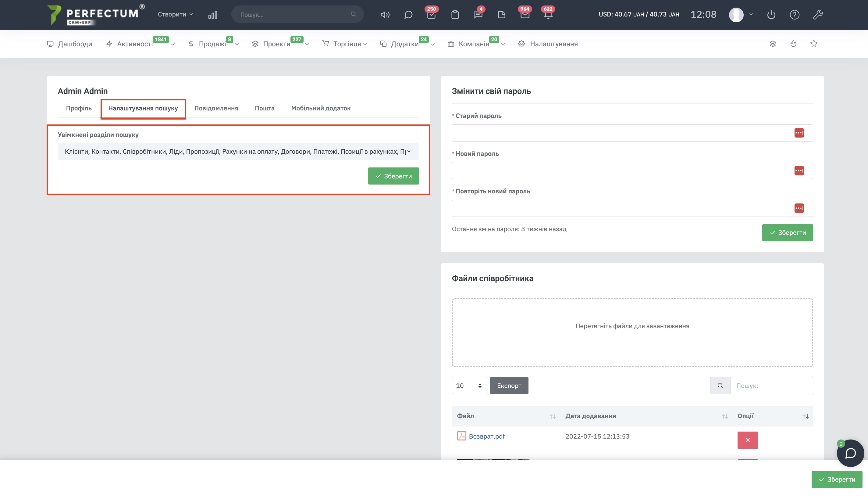Click the Експорт button

(509, 386)
